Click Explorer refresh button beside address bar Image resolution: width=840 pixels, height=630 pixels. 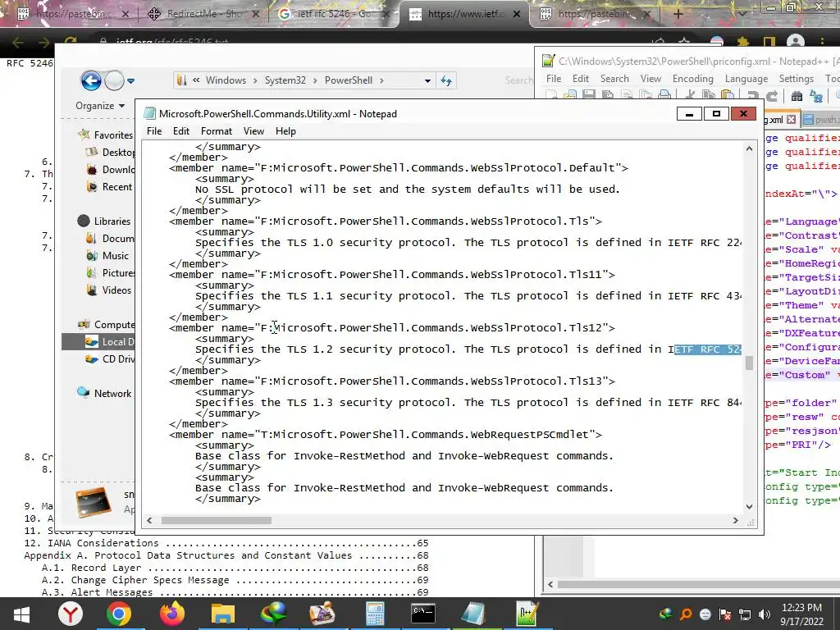click(x=445, y=81)
